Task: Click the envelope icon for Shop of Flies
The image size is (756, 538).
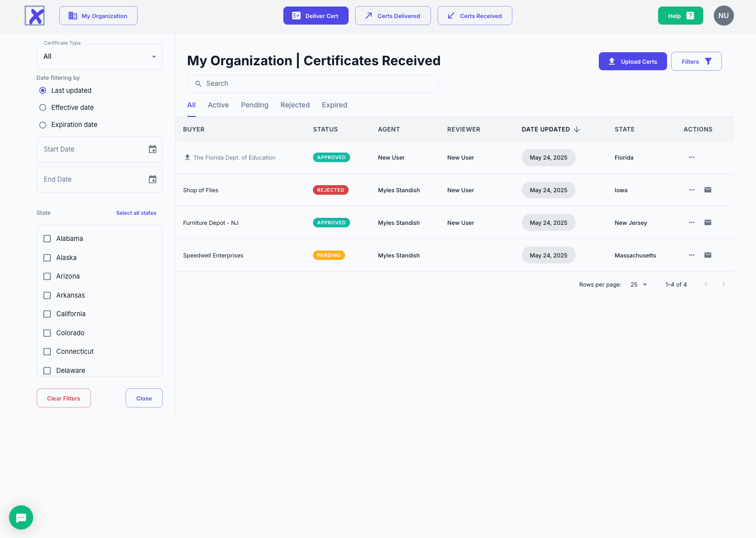Action: tap(708, 190)
